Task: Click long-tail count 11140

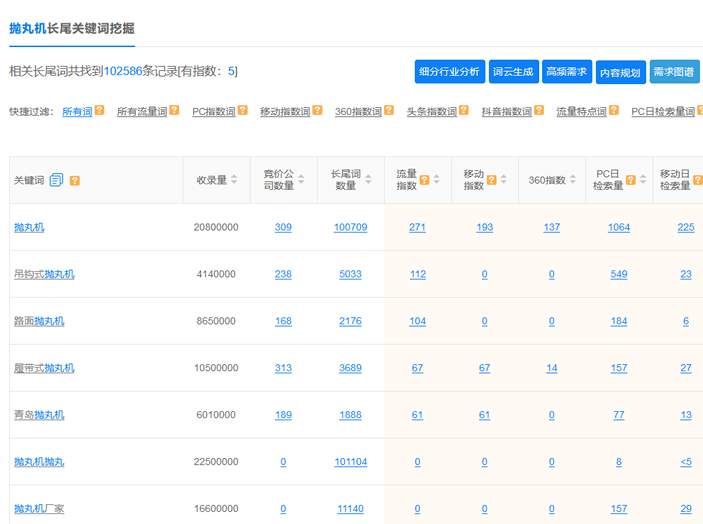Action: click(351, 509)
